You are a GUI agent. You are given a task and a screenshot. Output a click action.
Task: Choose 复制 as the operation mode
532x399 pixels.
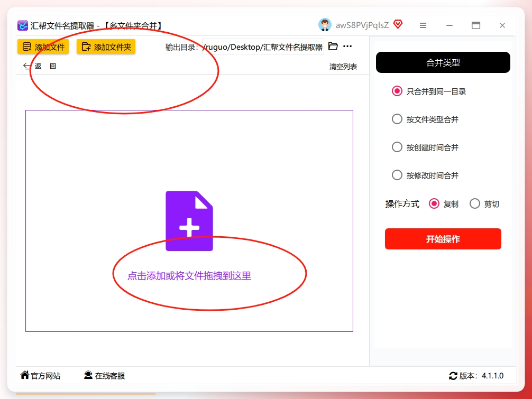tap(444, 204)
